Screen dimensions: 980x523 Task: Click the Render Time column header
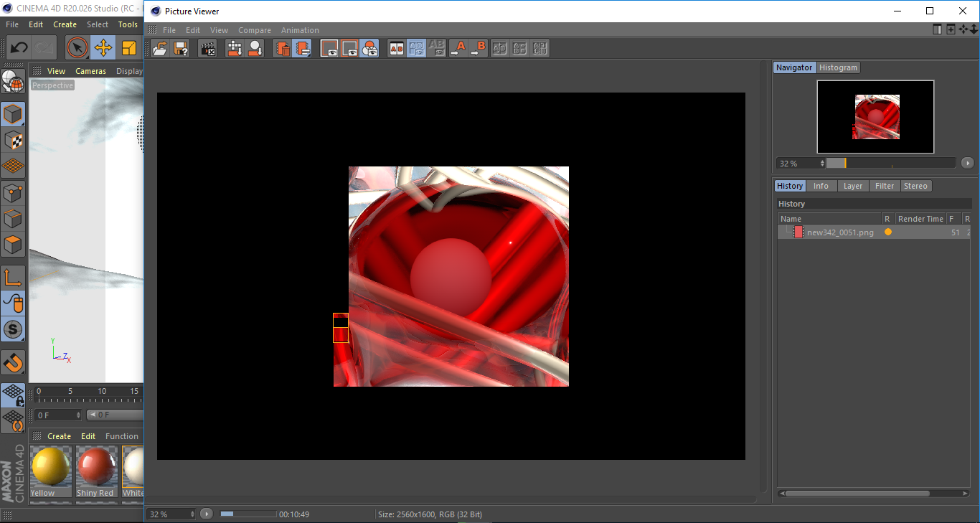point(920,219)
